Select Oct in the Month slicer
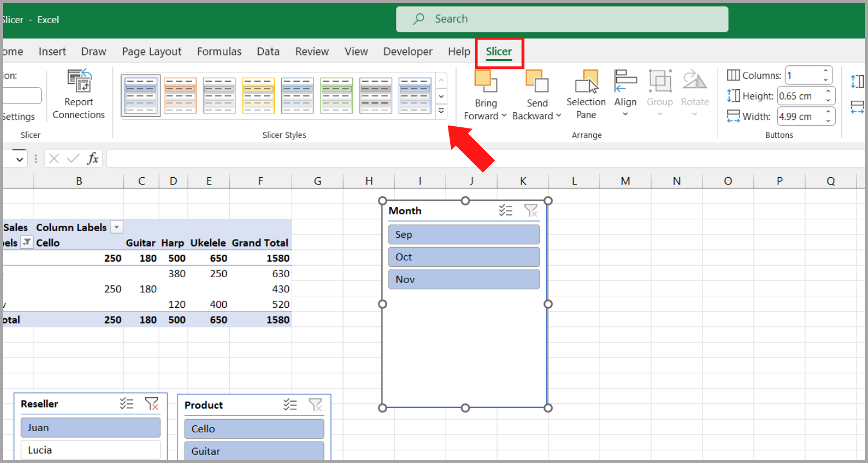Image resolution: width=868 pixels, height=463 pixels. click(x=464, y=256)
